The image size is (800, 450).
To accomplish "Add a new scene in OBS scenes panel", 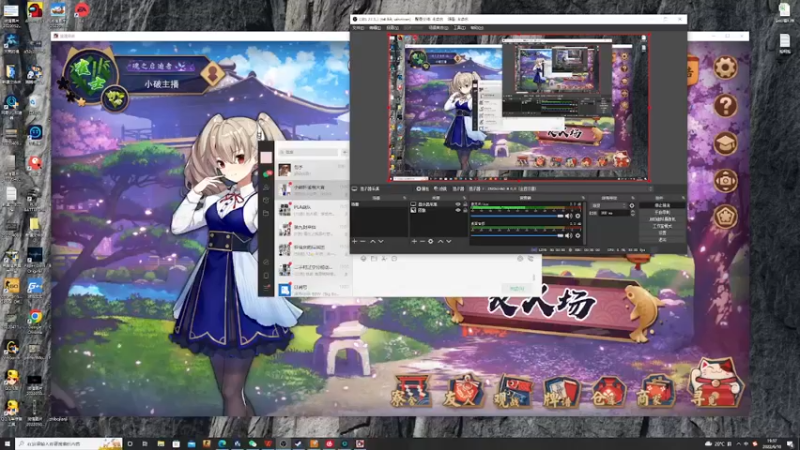I will click(355, 241).
